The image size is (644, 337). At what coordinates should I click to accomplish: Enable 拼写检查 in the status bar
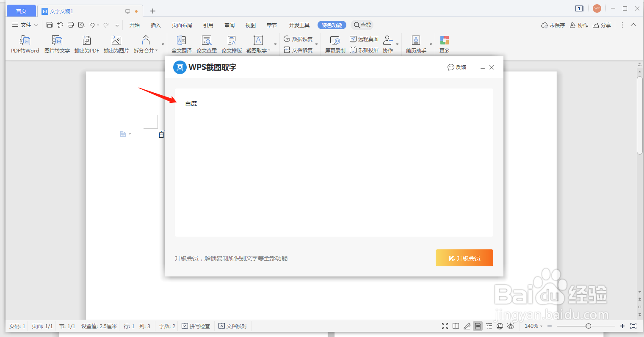coord(196,326)
